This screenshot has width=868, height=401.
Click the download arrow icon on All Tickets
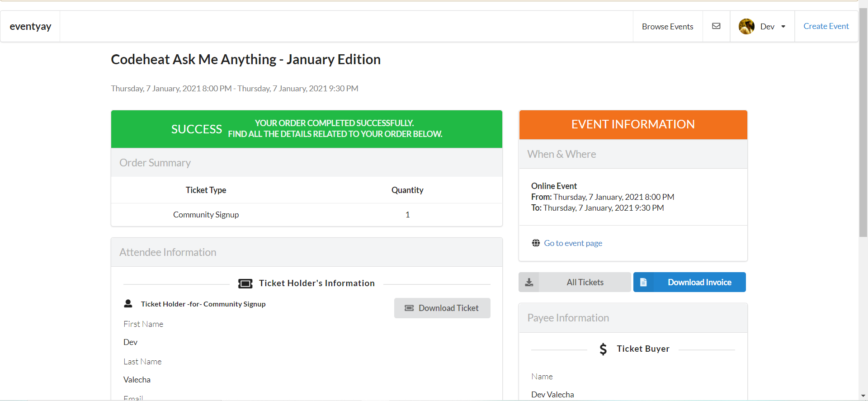(x=529, y=283)
